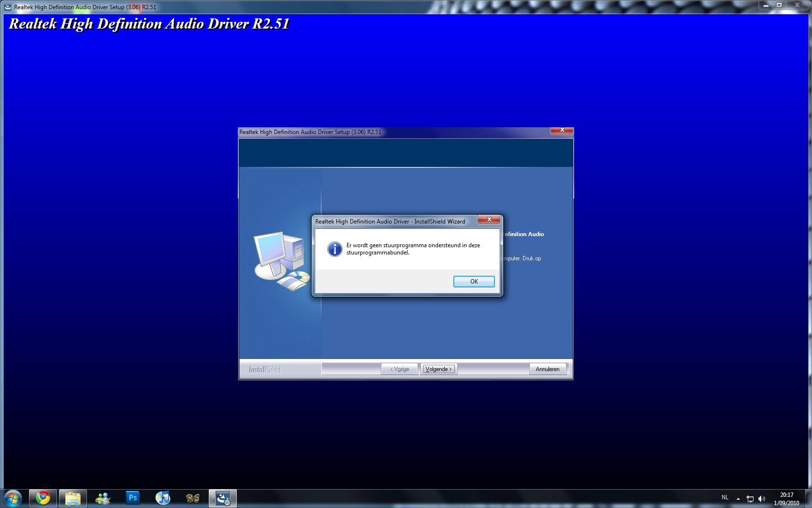Open the Windows Start menu
Image resolution: width=812 pixels, height=508 pixels.
pos(13,498)
